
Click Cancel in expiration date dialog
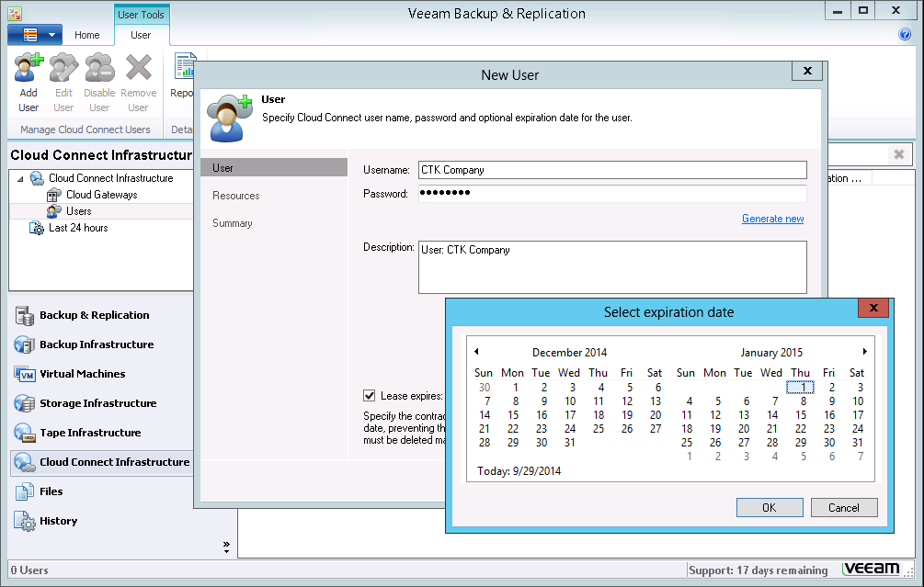(844, 507)
